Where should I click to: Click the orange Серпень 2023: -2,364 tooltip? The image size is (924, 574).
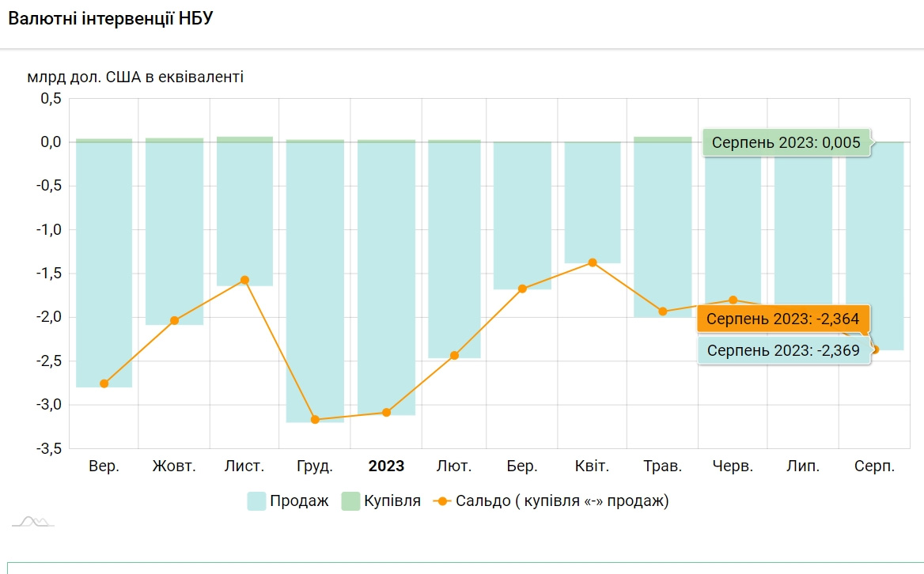(x=783, y=320)
